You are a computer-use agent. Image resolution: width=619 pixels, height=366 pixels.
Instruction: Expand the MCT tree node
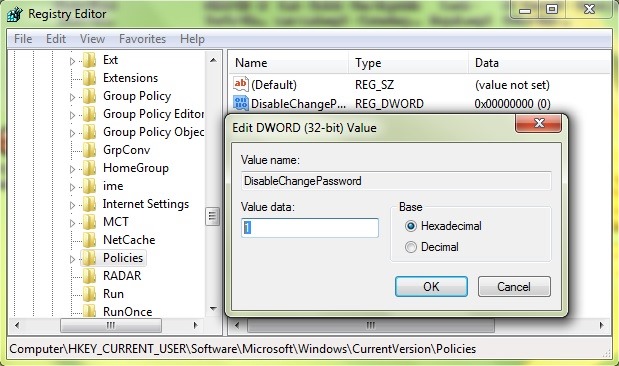click(72, 223)
